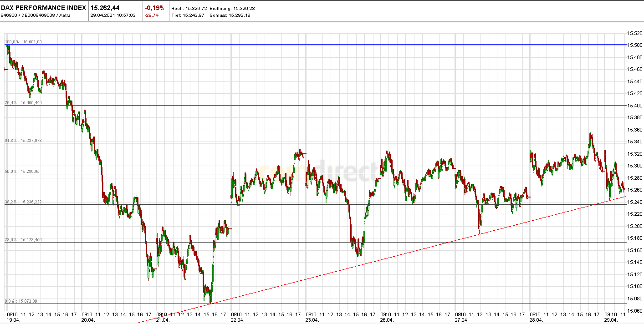
Task: Click the 29.04. date axis label
Action: [x=610, y=319]
